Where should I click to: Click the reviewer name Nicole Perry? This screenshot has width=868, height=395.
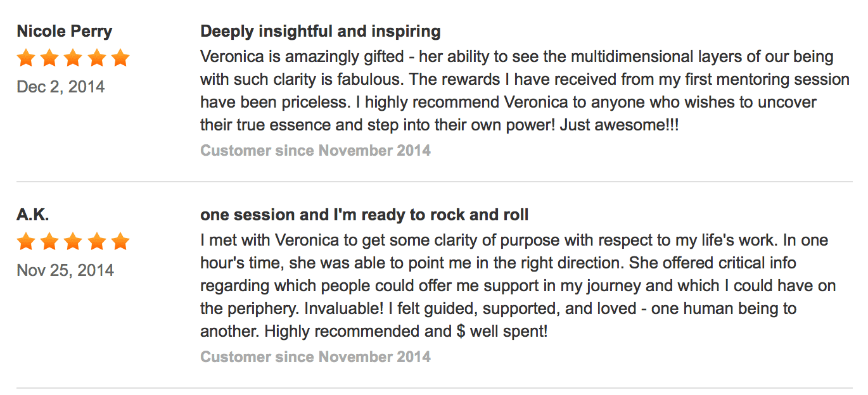pyautogui.click(x=65, y=32)
